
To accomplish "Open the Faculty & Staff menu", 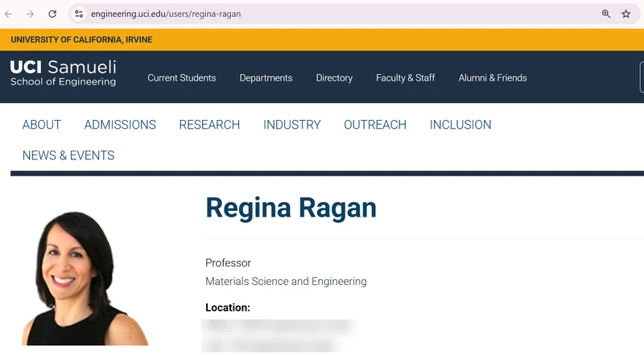I will click(406, 77).
